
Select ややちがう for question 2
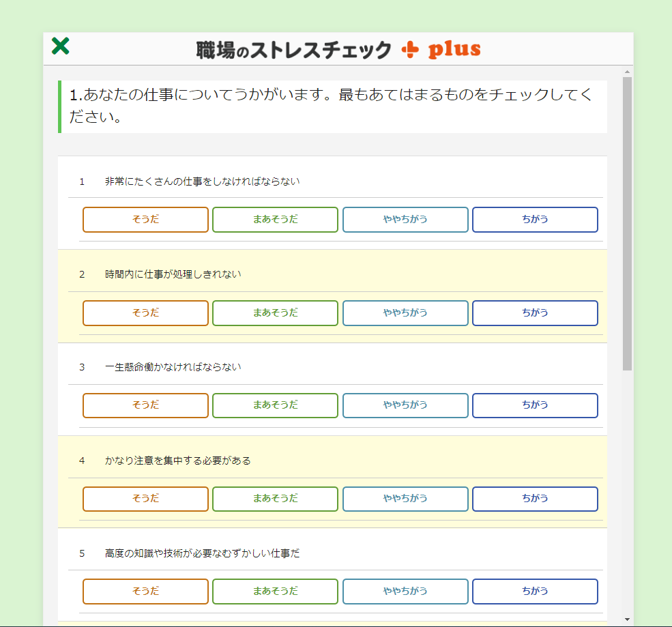pyautogui.click(x=405, y=313)
